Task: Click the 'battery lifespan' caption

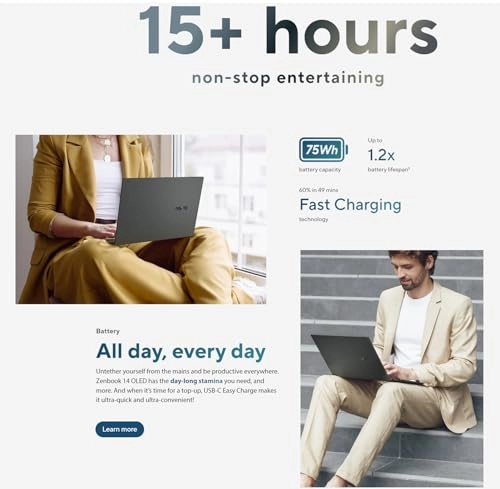Action: [389, 170]
